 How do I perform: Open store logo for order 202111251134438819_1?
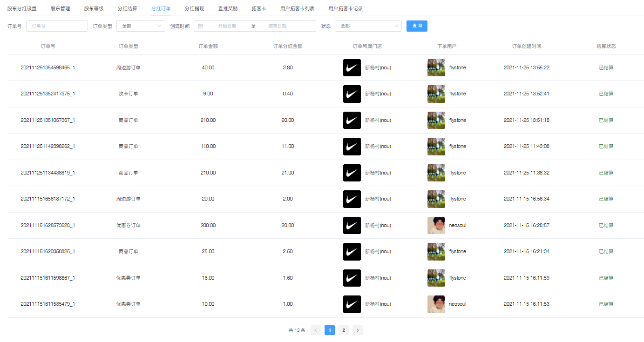pos(352,173)
